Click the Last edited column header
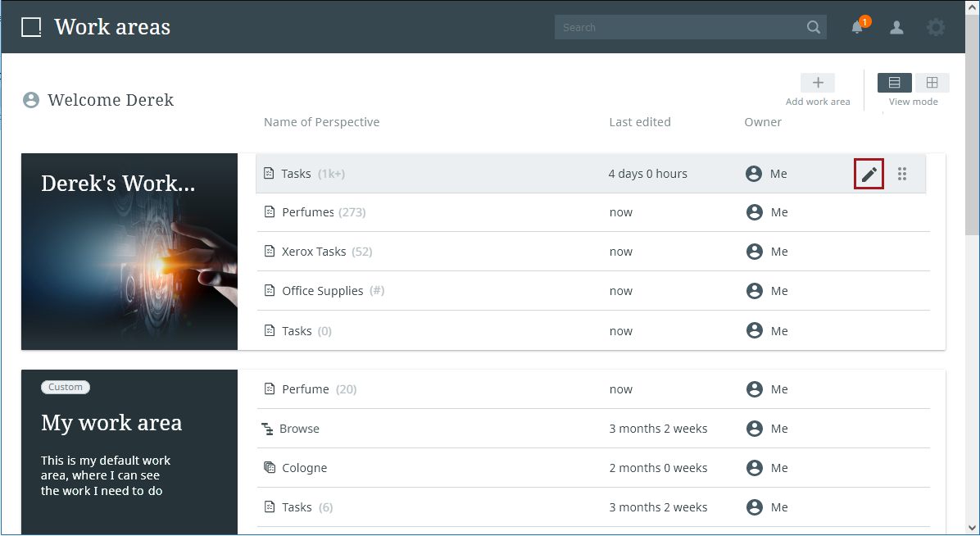The width and height of the screenshot is (980, 536). tap(639, 122)
